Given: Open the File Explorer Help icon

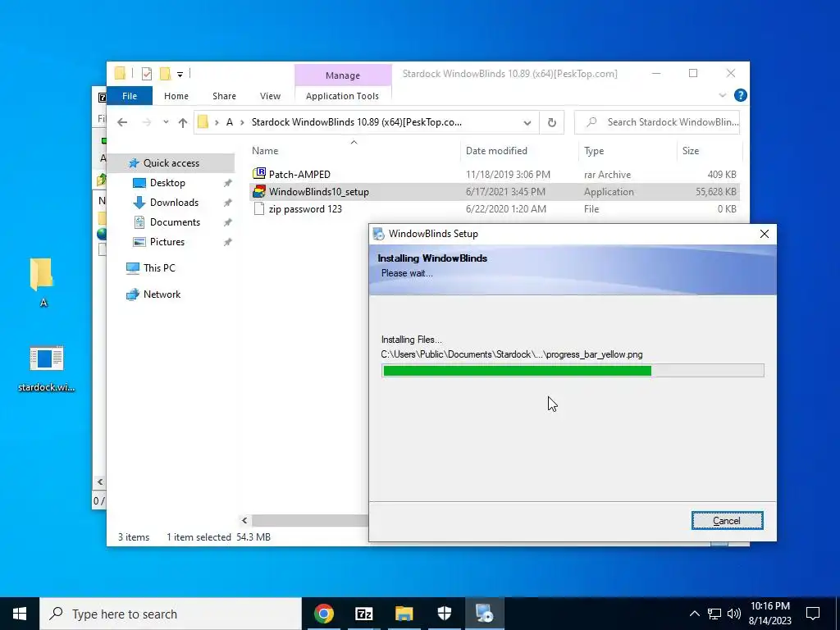Looking at the screenshot, I should coord(741,95).
